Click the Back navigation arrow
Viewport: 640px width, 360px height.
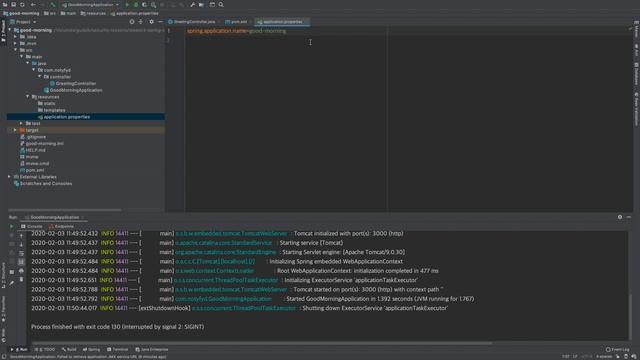click(x=33, y=4)
